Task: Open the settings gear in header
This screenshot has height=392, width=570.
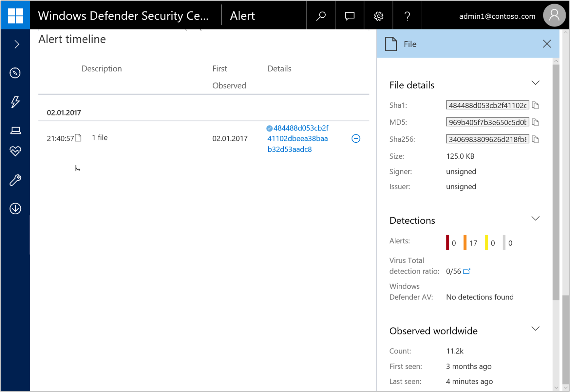Action: (x=378, y=16)
